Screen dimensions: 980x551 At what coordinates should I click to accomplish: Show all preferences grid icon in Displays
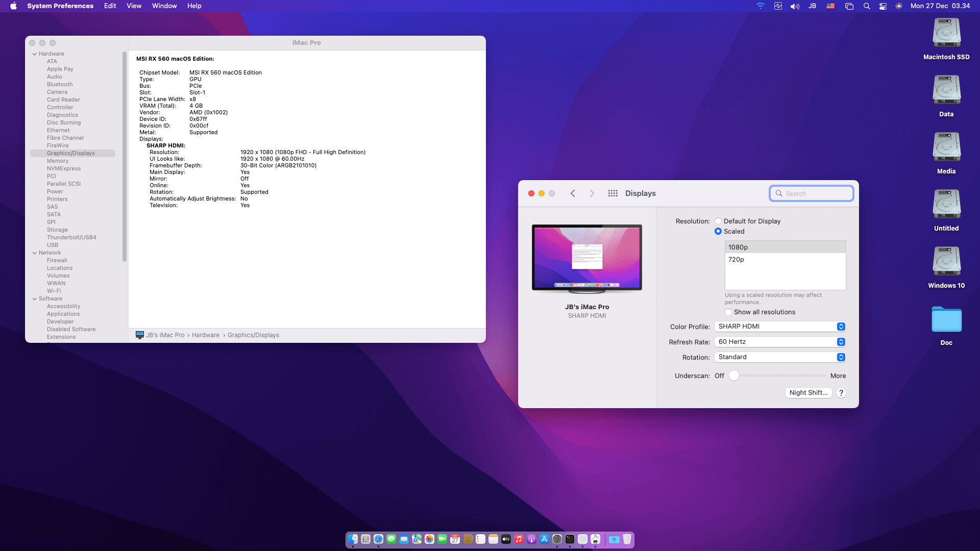click(613, 193)
